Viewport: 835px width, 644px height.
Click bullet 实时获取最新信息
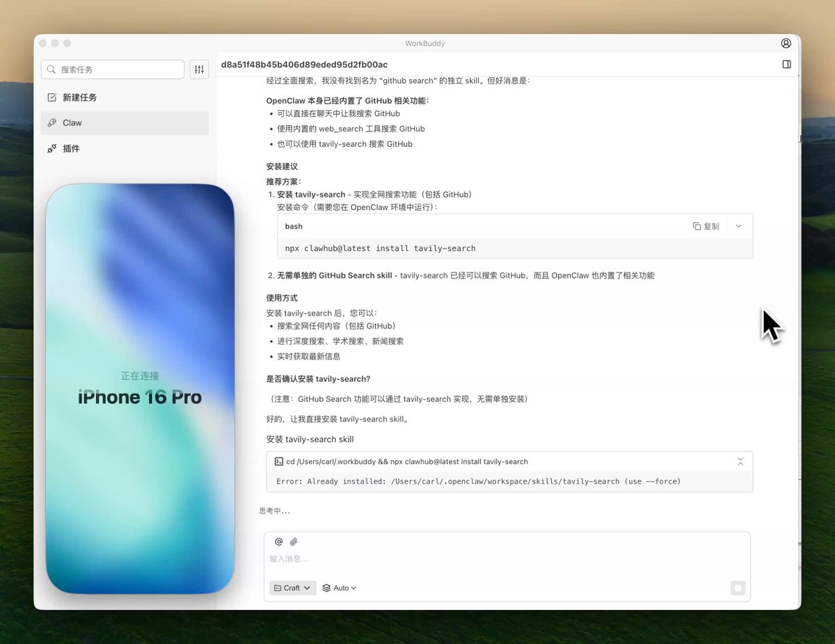point(309,356)
